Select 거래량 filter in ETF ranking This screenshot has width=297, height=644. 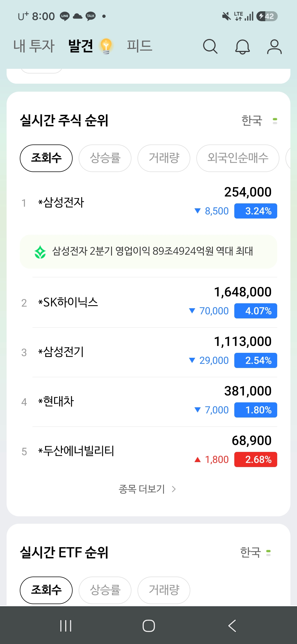164,590
